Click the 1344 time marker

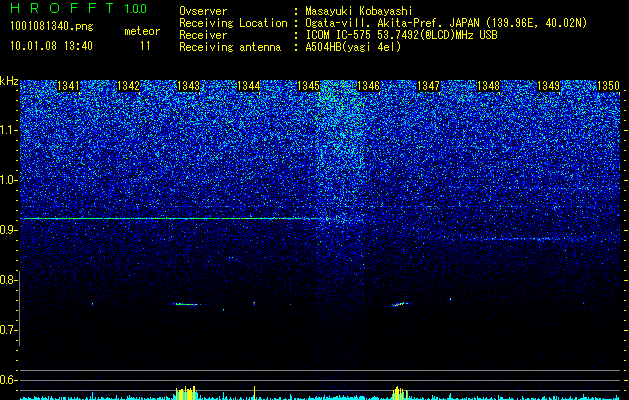tap(248, 86)
